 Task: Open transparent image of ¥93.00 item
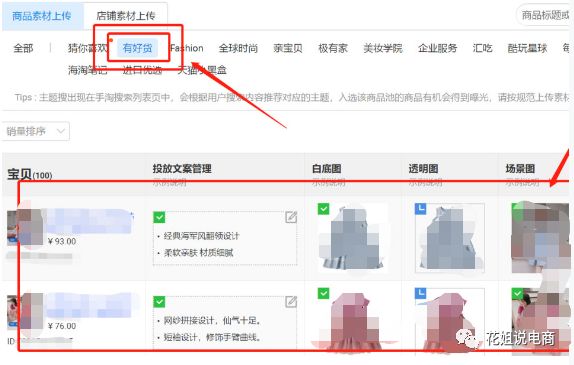450,238
